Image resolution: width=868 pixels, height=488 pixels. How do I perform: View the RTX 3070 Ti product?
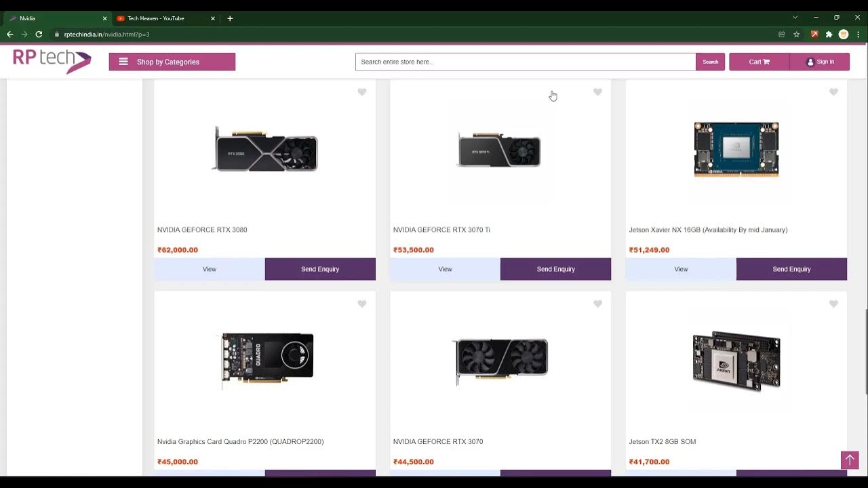(446, 269)
